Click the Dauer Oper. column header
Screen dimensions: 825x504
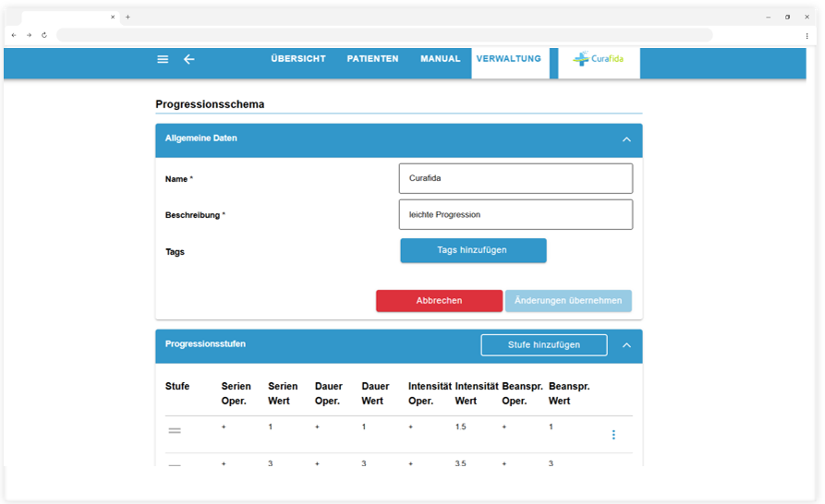(328, 393)
